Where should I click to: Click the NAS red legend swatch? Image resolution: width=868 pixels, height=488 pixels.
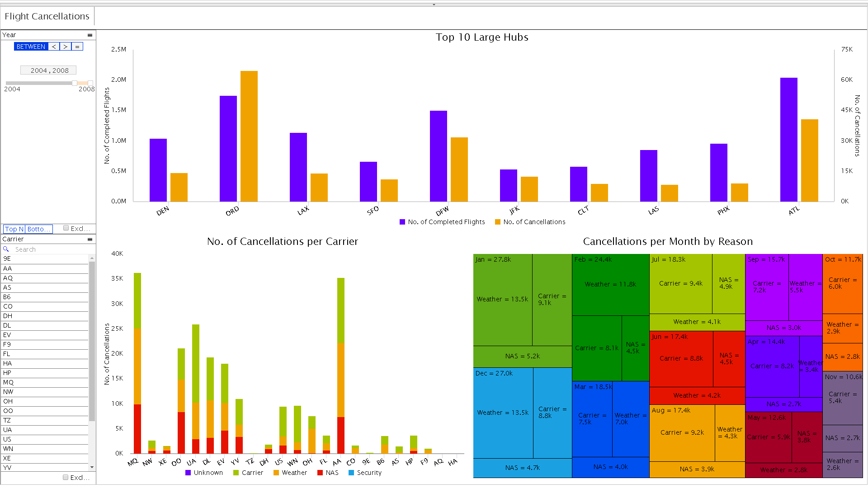320,473
